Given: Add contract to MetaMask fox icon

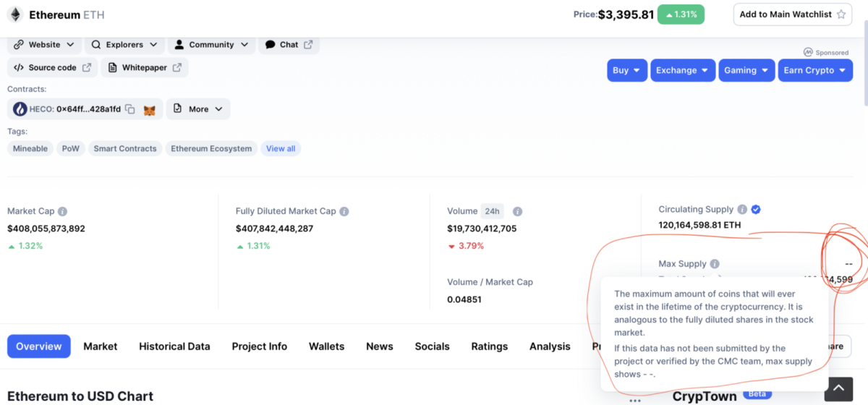Looking at the screenshot, I should tap(150, 110).
